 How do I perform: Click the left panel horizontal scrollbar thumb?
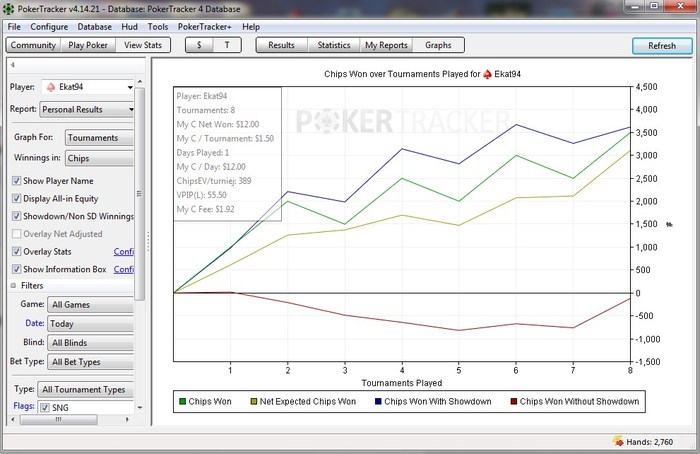[58, 420]
